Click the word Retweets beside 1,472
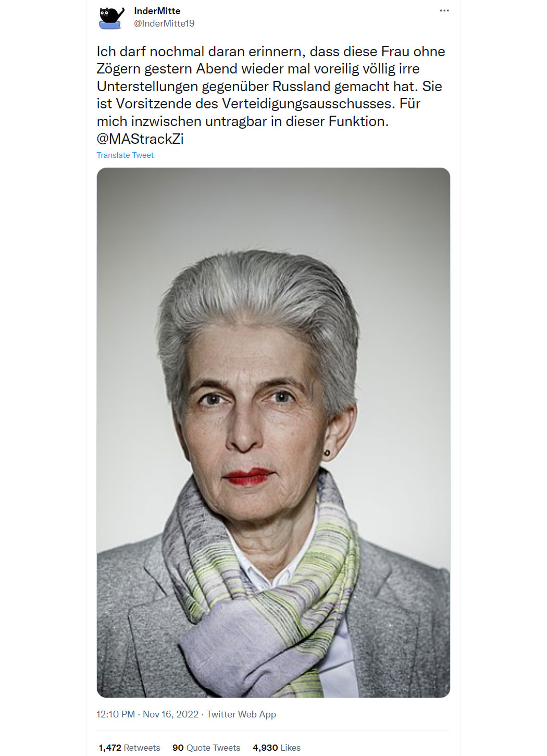The height and width of the screenshot is (756, 547). 142,748
